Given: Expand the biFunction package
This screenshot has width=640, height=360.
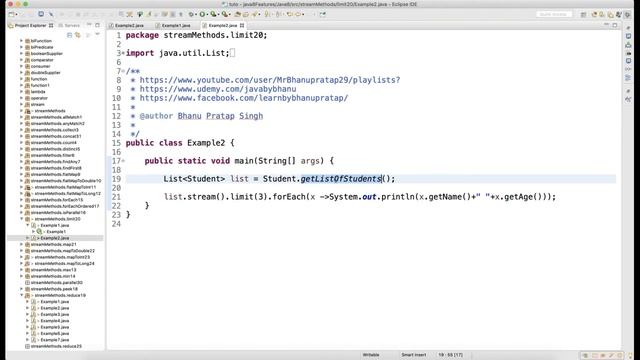Looking at the screenshot, I should [21, 41].
